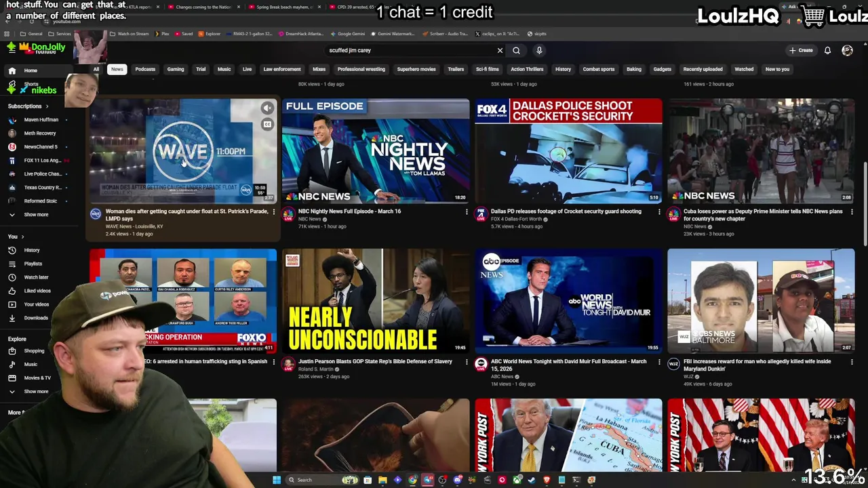Open Subscriptions section chevron

coord(47,106)
